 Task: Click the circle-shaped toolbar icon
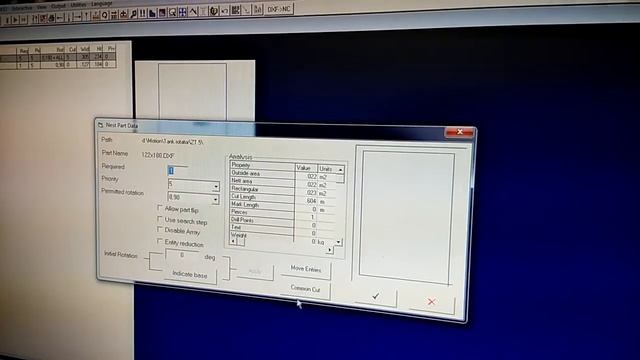pyautogui.click(x=104, y=15)
